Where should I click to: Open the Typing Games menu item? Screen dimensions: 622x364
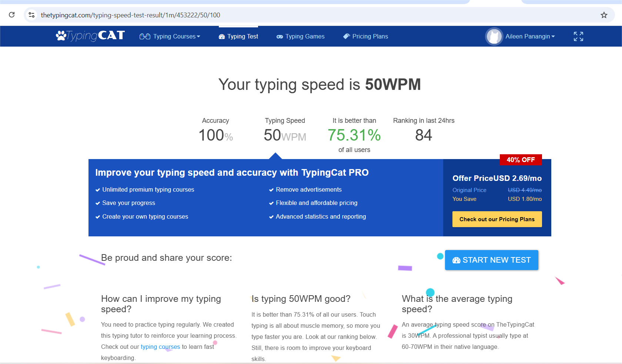[x=301, y=36]
